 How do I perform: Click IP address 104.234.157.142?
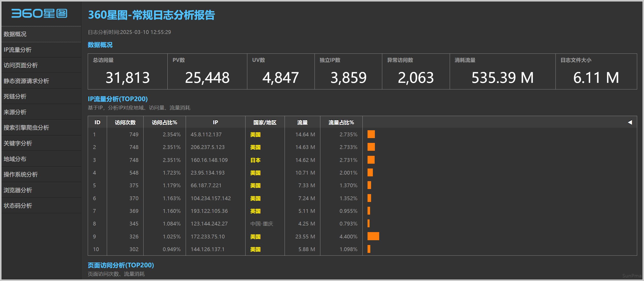(x=211, y=198)
